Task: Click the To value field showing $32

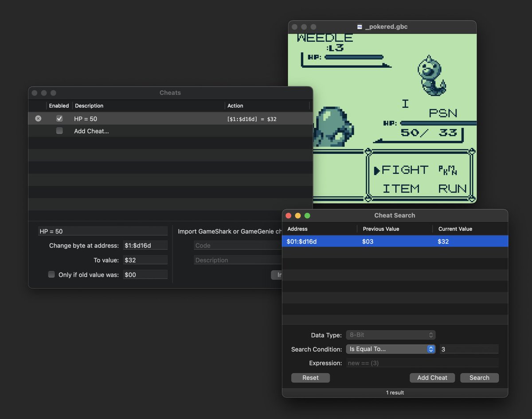Action: coord(145,260)
